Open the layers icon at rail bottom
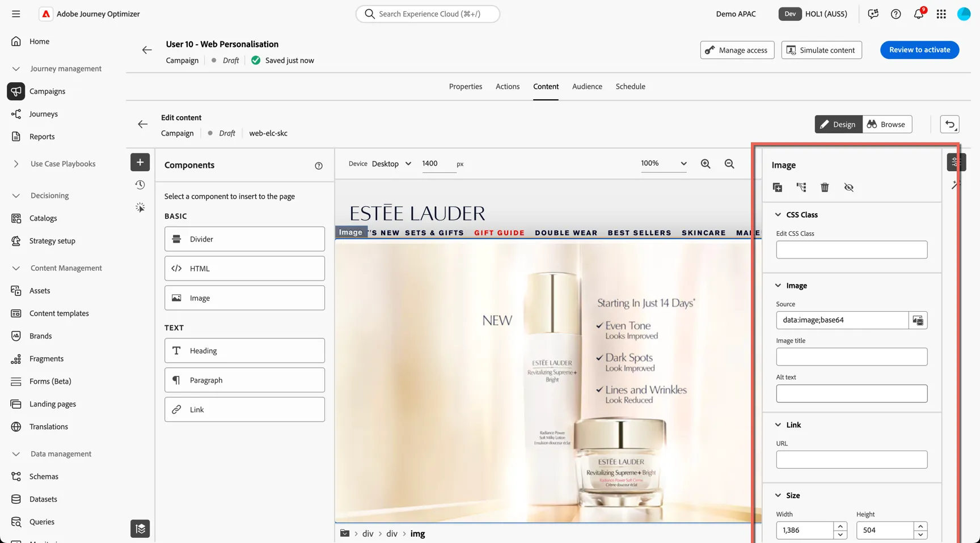The image size is (980, 543). tap(140, 529)
